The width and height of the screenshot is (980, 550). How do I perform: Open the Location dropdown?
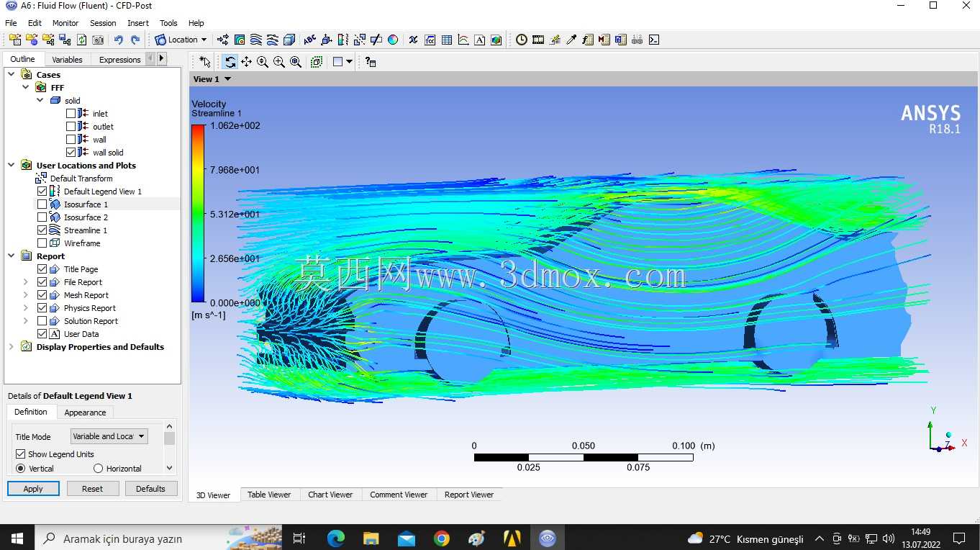181,40
